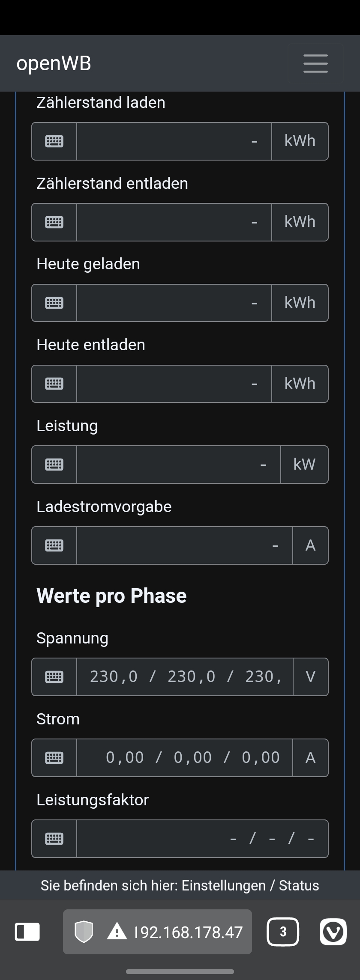Toggle the browser side panel icon
Screen dimensions: 360x980
point(27,932)
